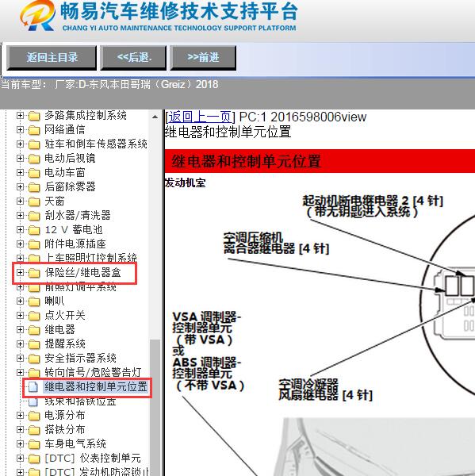Expand the 车身电气系统 node
Screen dimensions: 475x476
tap(20, 443)
